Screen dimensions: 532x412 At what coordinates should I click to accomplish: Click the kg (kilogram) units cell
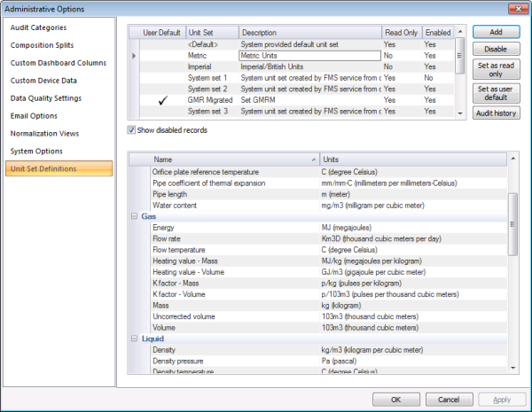pos(413,306)
